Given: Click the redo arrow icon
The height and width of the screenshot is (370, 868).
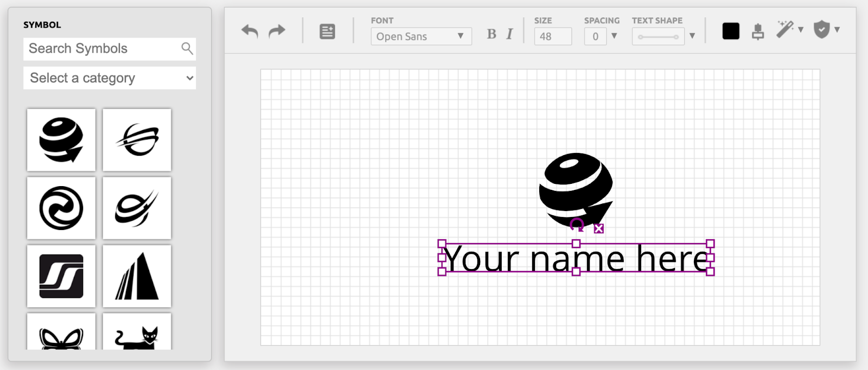Looking at the screenshot, I should coord(277,31).
